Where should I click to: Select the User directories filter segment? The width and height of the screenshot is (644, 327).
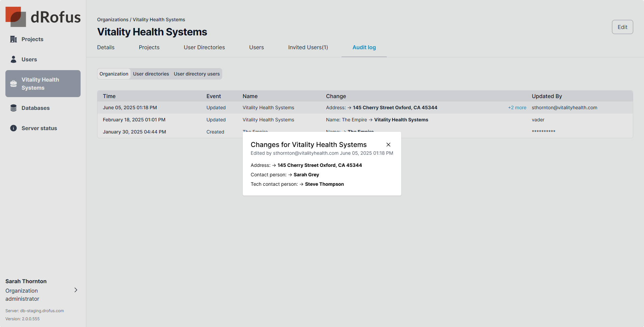[151, 74]
